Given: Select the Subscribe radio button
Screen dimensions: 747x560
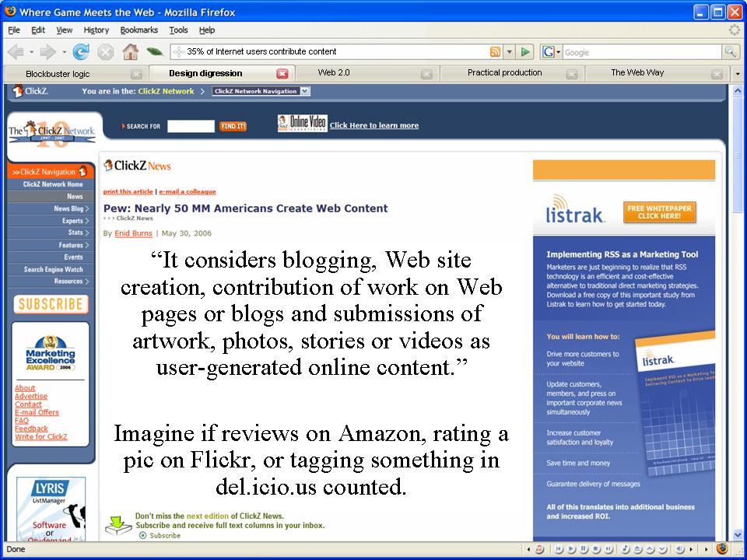Looking at the screenshot, I should coord(143,536).
